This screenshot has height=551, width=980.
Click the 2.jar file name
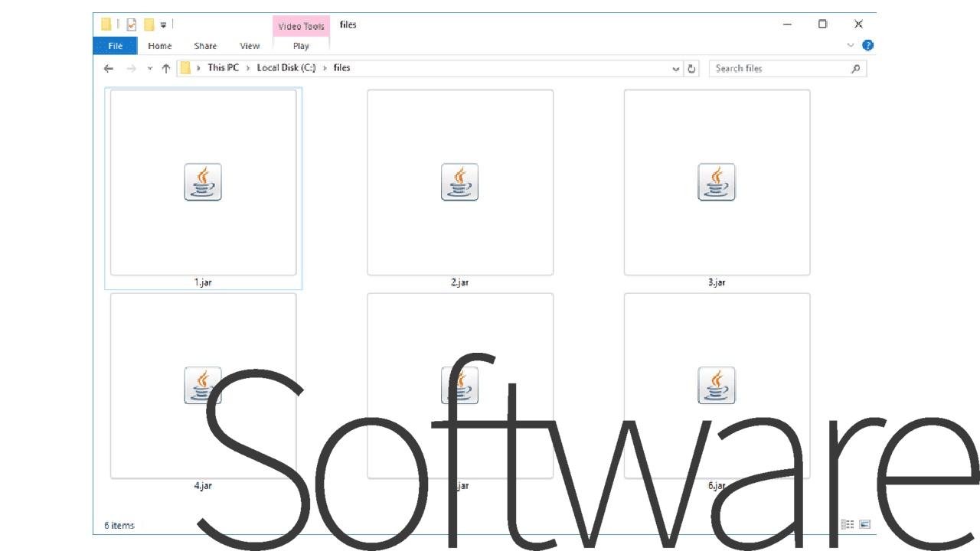click(x=459, y=282)
